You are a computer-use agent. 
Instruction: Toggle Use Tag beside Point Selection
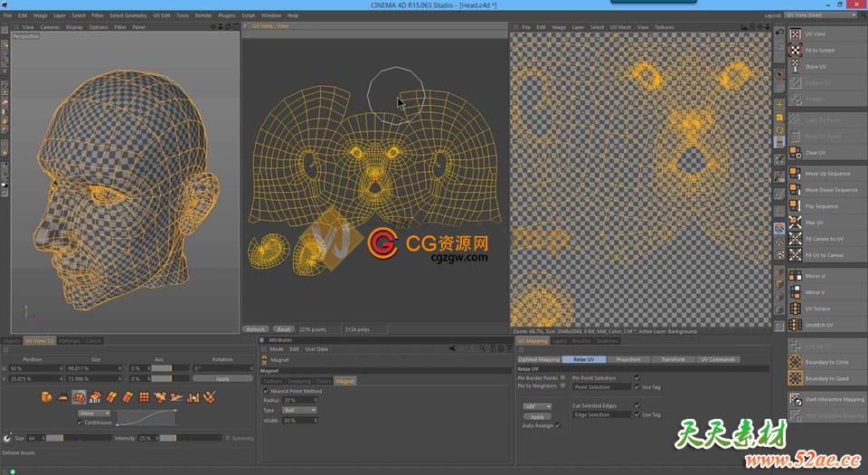tap(637, 387)
